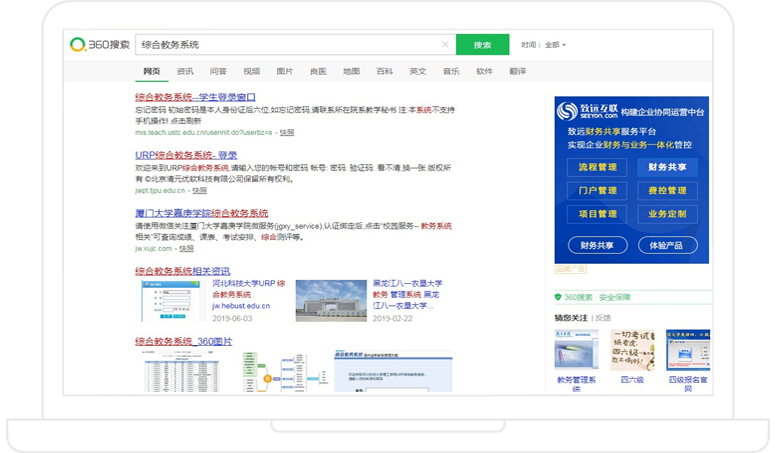Click the 黑龙江八一农垦大学 building thumbnail
The width and height of the screenshot is (776, 453).
331,301
